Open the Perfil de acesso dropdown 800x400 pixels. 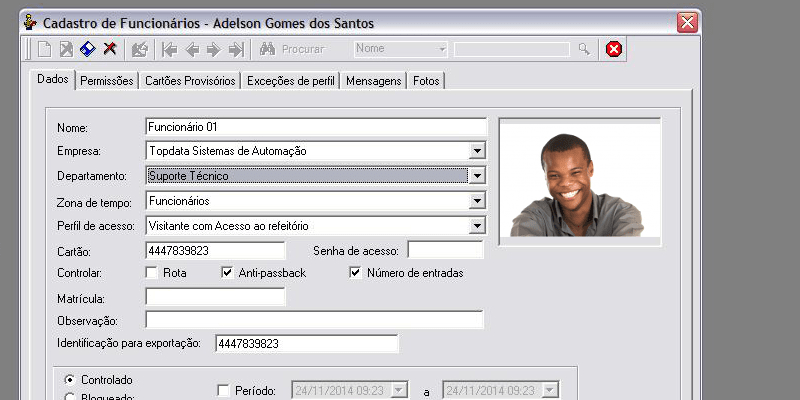click(477, 226)
